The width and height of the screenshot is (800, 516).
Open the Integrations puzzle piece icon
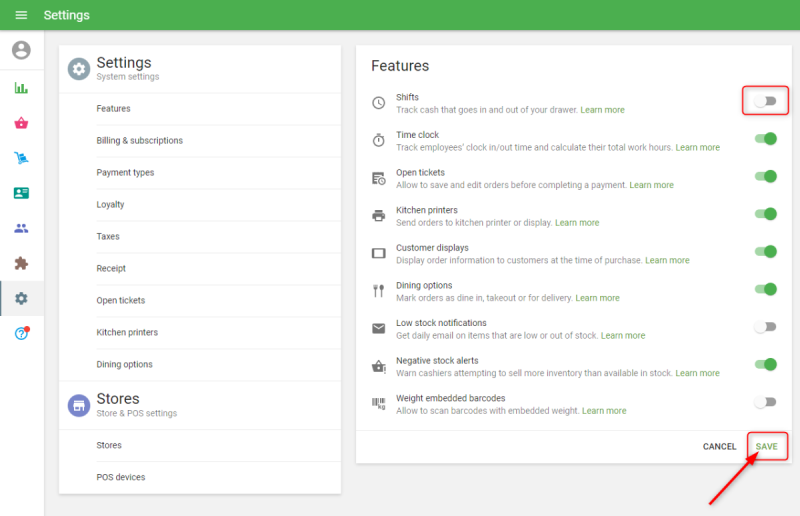click(x=21, y=263)
